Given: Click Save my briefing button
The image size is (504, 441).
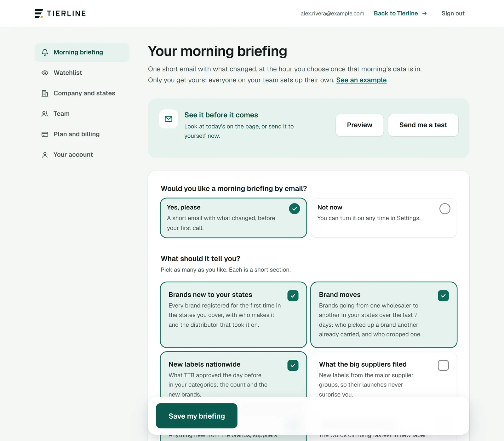Looking at the screenshot, I should (197, 416).
